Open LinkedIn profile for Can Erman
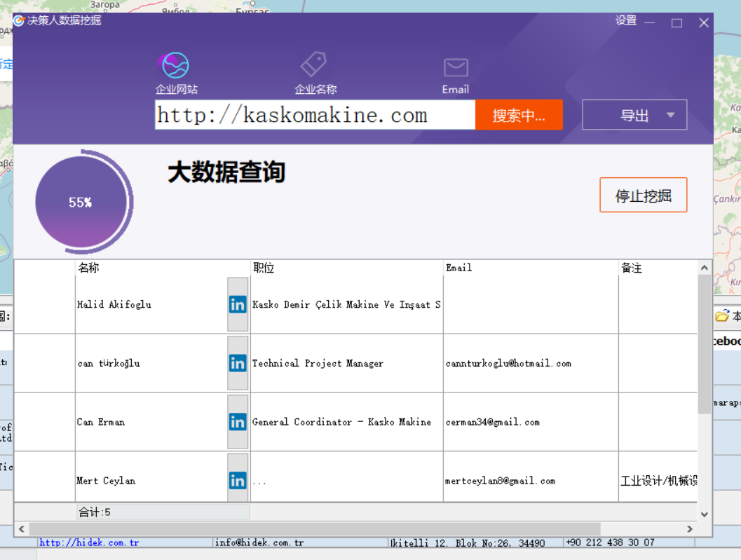741x560 pixels. click(238, 421)
